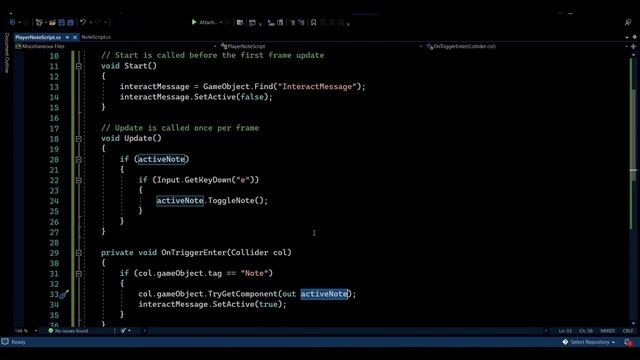The height and width of the screenshot is (360, 640).
Task: Click the Select Repository button
Action: coord(589,342)
